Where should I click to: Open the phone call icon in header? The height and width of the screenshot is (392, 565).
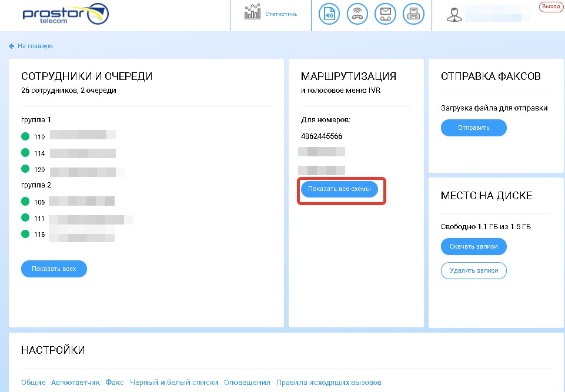[x=357, y=14]
